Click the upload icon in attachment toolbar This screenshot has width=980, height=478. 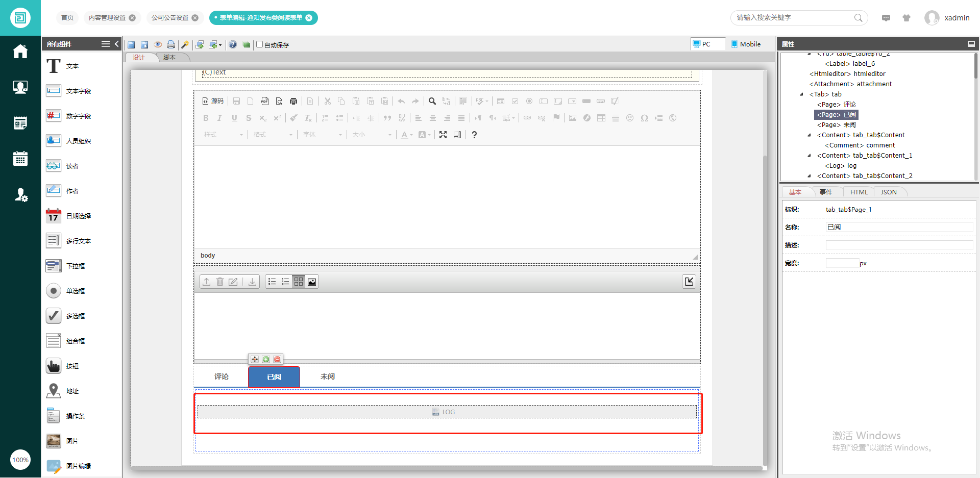pos(207,282)
